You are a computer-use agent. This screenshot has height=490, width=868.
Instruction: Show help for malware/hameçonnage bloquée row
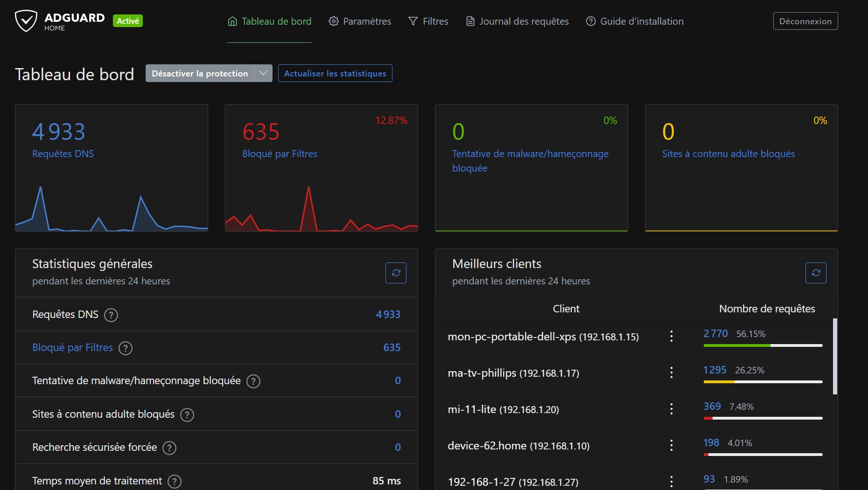(253, 381)
